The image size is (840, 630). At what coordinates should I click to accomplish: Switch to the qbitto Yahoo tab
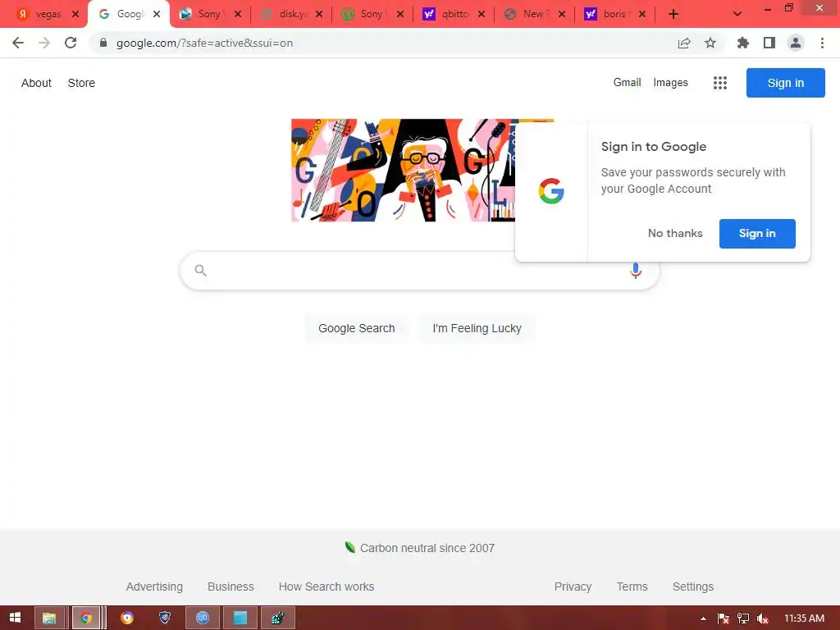point(452,14)
